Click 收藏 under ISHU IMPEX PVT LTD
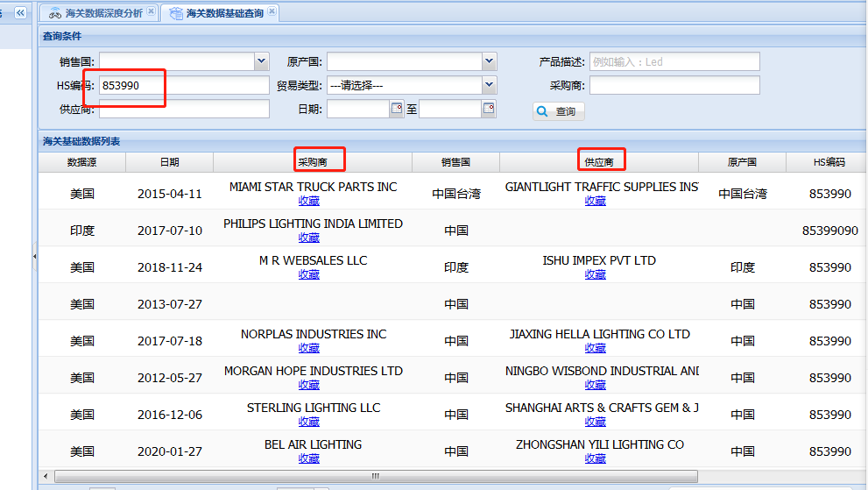The height and width of the screenshot is (490, 868). 595,274
